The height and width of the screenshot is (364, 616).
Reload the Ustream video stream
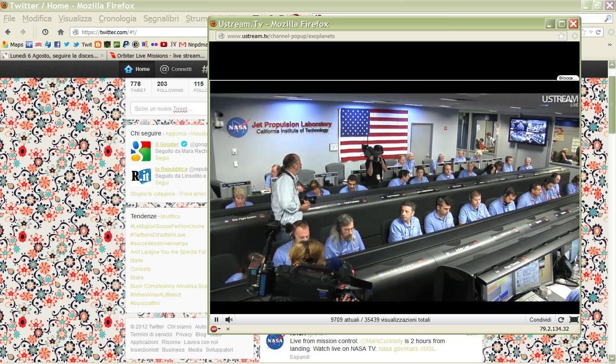(561, 320)
